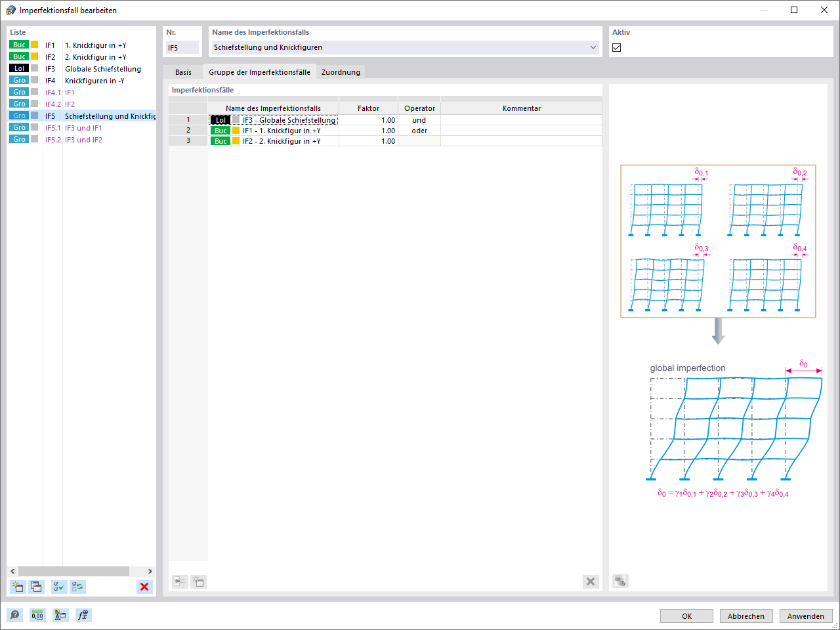Screen dimensions: 840x630
Task: Click the Buc badge in table row 2
Action: point(220,131)
